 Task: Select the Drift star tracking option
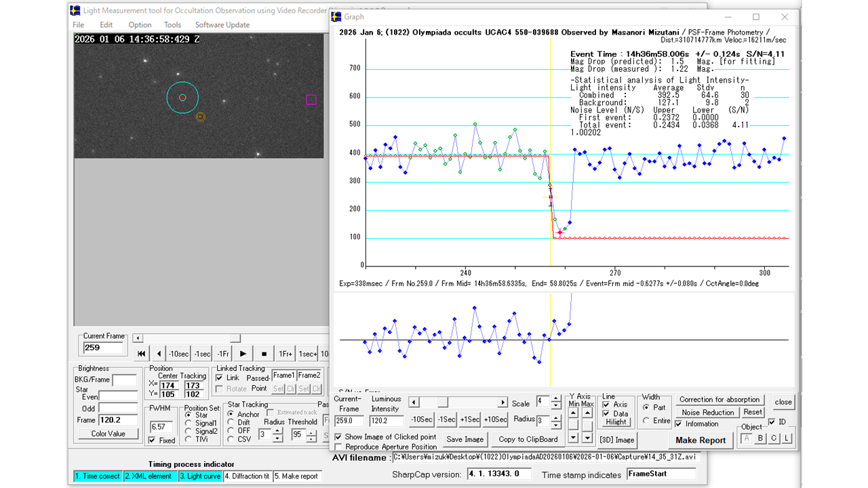click(x=231, y=422)
